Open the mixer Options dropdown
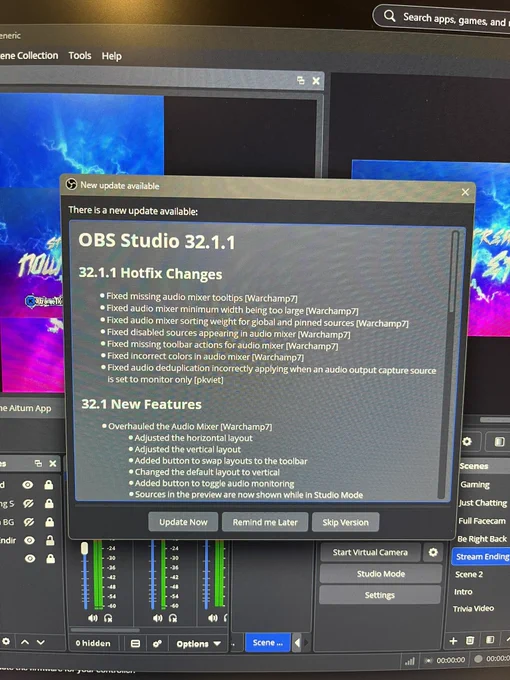The height and width of the screenshot is (680, 510). [199, 644]
